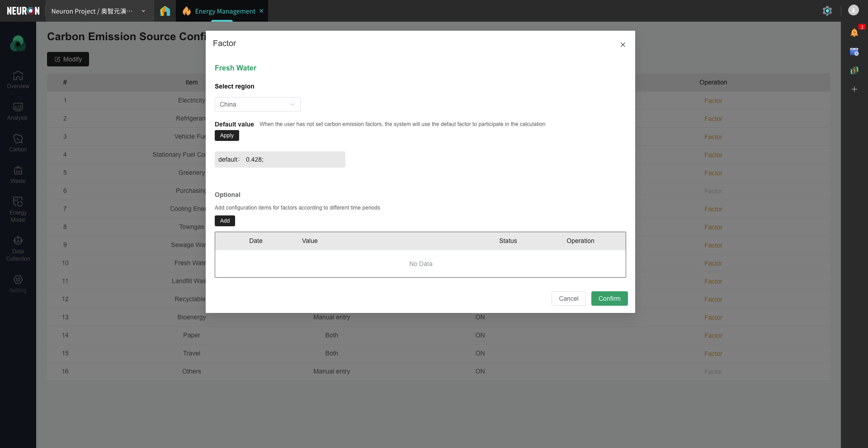Click the green map icon in right panel

(854, 70)
